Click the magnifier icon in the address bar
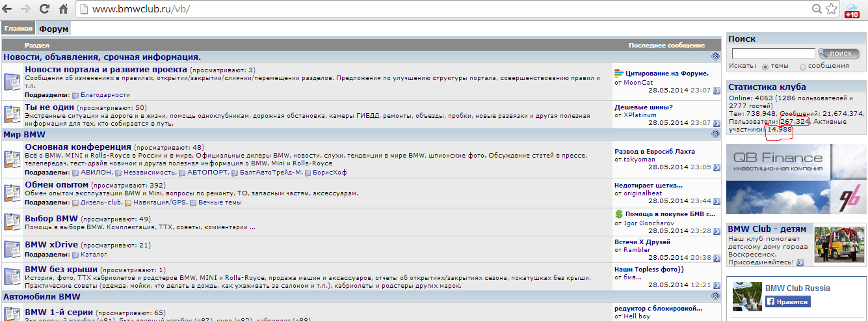This screenshot has height=321, width=868. click(x=817, y=9)
